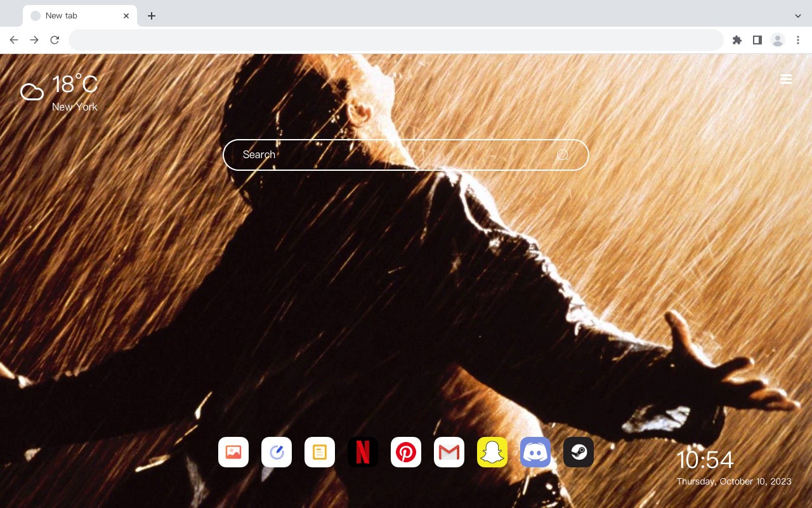Open the yellow notes shortcut icon
This screenshot has height=508, width=812.
(x=320, y=452)
